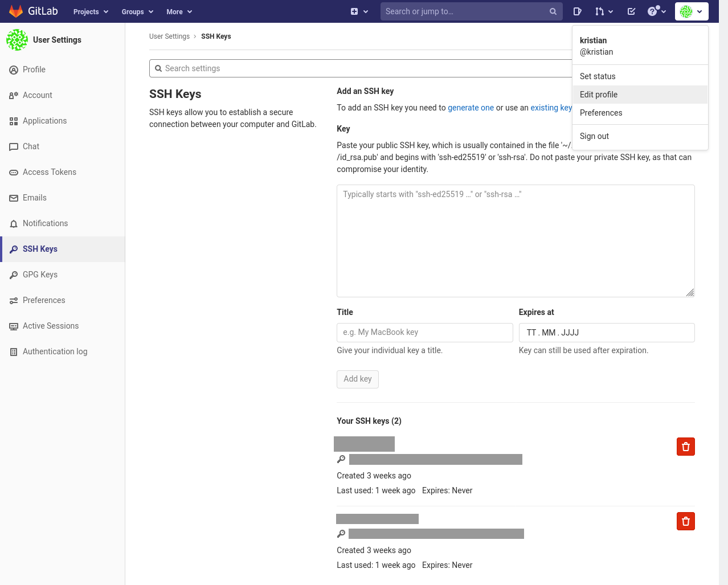
Task: Expand the Projects dropdown
Action: 91,11
